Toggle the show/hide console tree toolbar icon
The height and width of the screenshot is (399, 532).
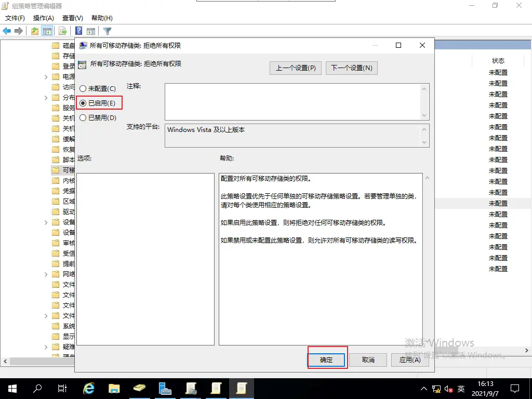coord(47,31)
